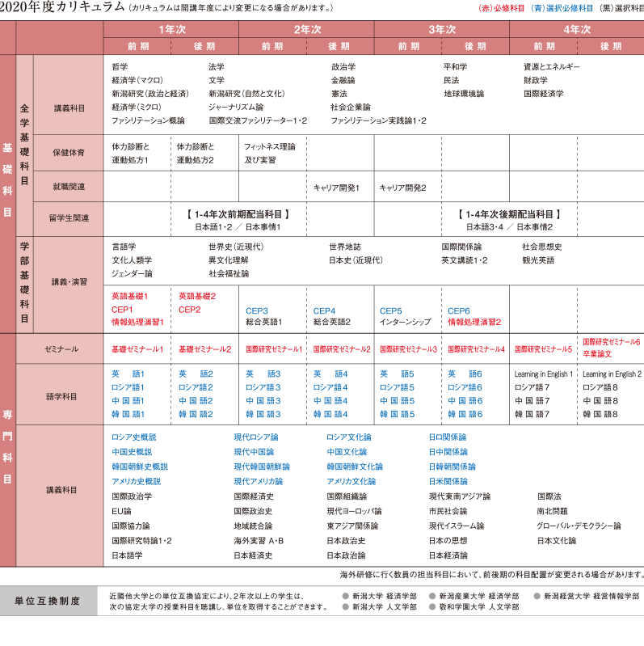Image resolution: width=644 pixels, height=646 pixels.
Task: Click Learning in English 1
Action: (x=544, y=374)
